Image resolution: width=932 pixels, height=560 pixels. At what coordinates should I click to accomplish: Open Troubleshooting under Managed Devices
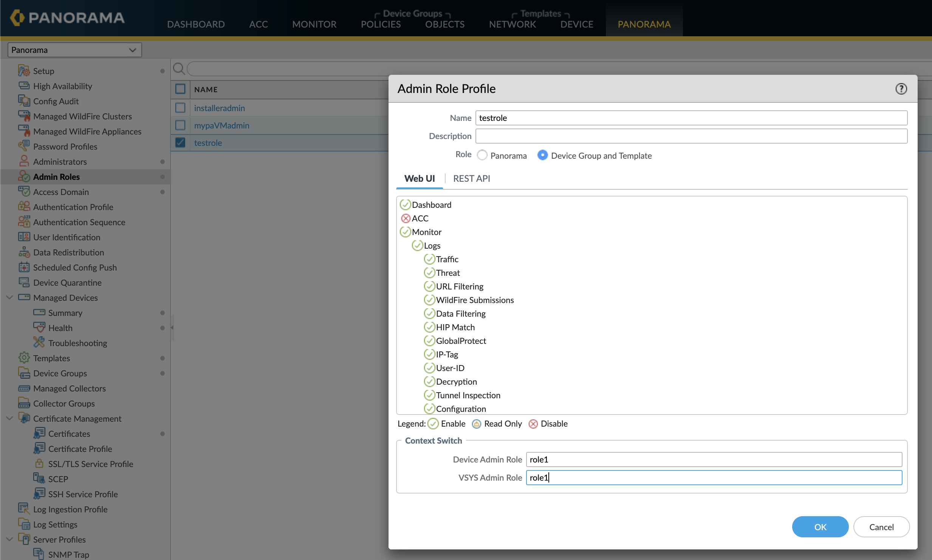[77, 343]
